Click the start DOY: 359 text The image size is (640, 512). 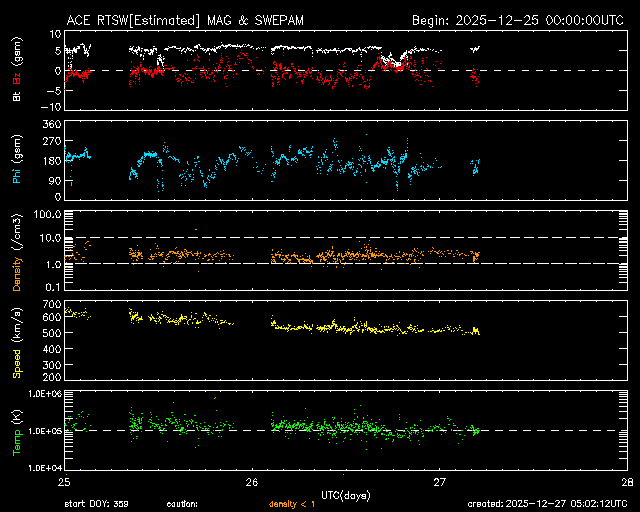pyautogui.click(x=97, y=504)
